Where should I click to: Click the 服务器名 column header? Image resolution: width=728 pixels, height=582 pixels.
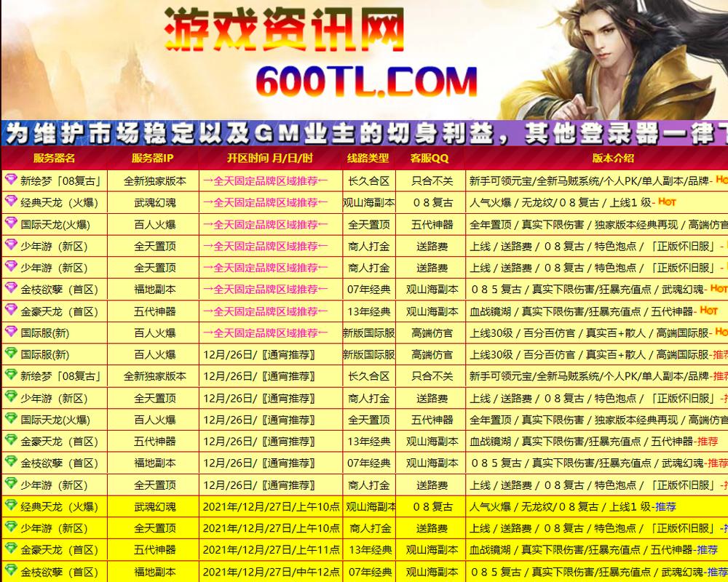55,159
